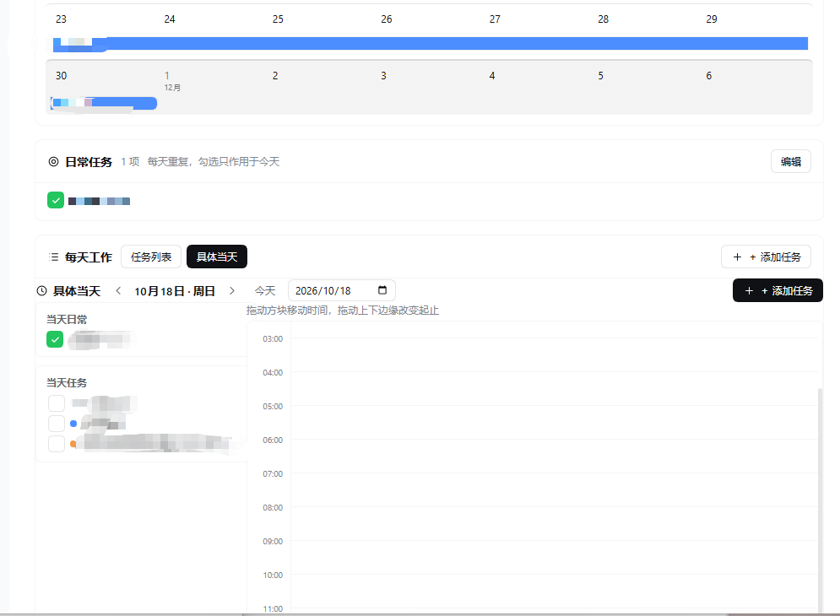Click the clock icon beside 具体当天

[x=41, y=291]
